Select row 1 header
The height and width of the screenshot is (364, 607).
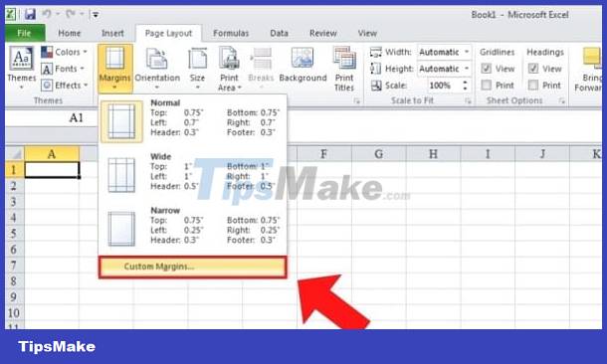[14, 170]
